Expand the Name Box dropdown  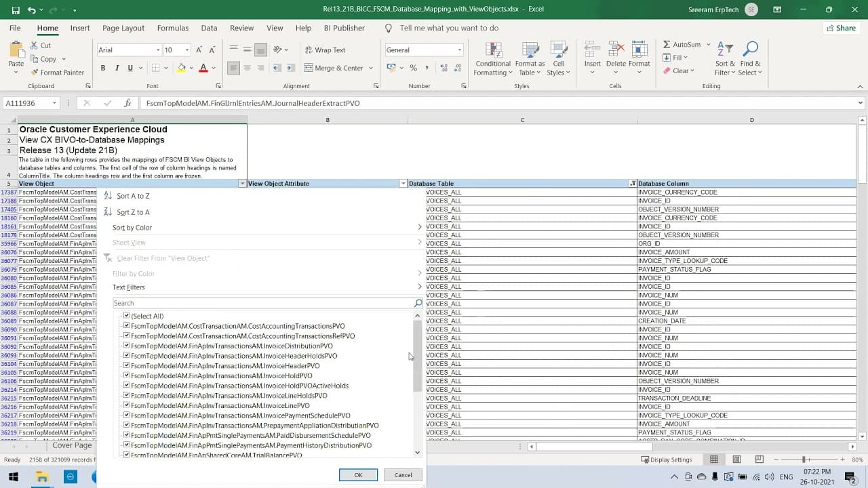pyautogui.click(x=54, y=103)
